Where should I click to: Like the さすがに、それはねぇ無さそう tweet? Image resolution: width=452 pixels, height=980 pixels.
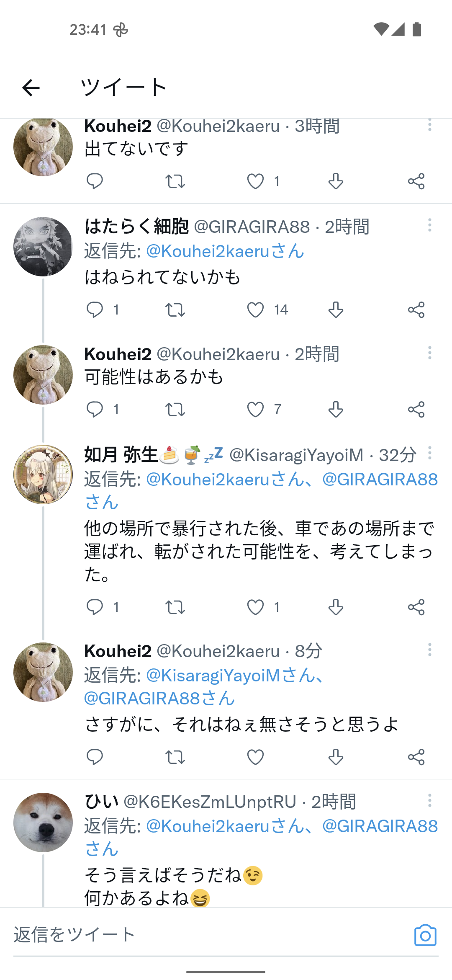(255, 757)
